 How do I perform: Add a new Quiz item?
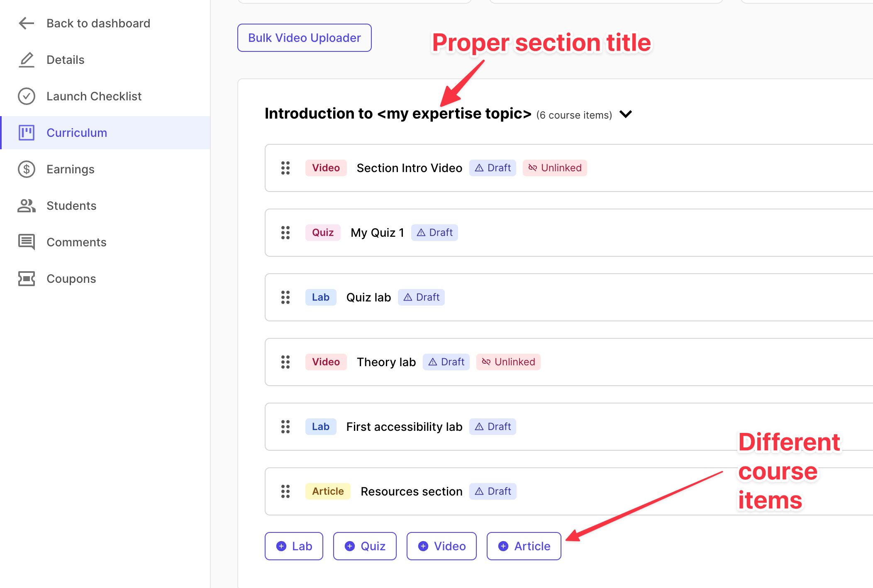[365, 546]
